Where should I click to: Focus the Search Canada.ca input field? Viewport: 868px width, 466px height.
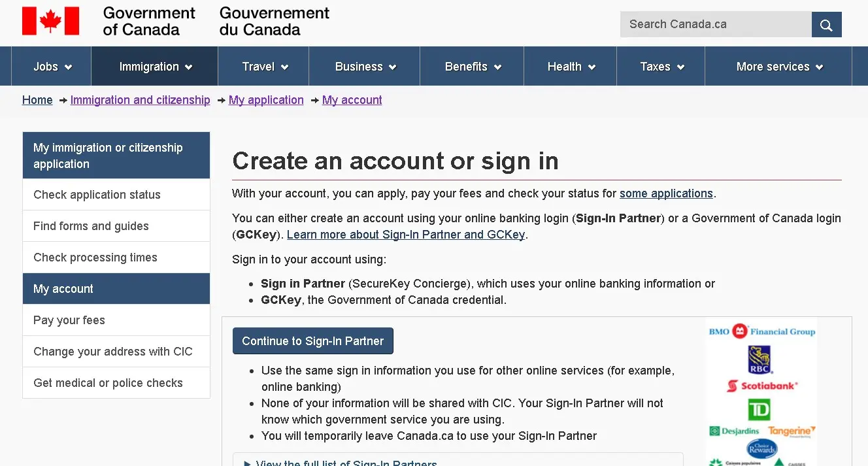pyautogui.click(x=716, y=25)
